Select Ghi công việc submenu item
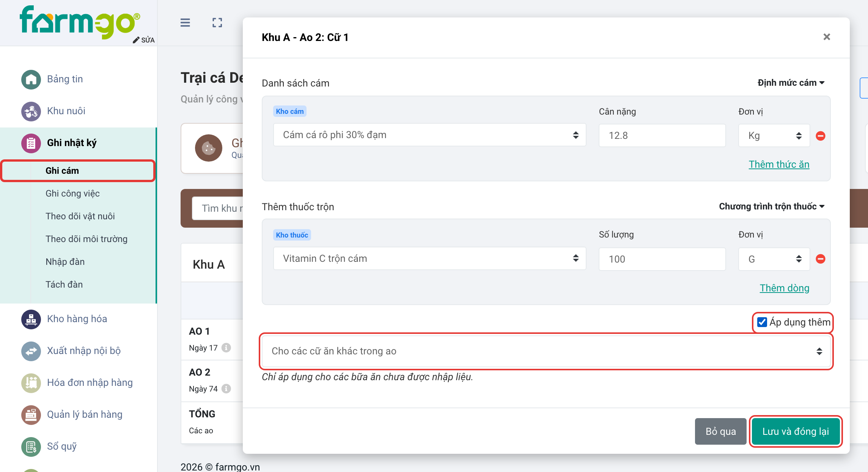Viewport: 868px width, 472px height. click(72, 194)
